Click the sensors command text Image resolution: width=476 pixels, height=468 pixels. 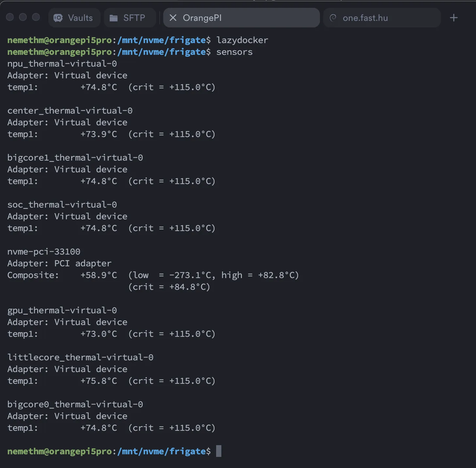[234, 52]
